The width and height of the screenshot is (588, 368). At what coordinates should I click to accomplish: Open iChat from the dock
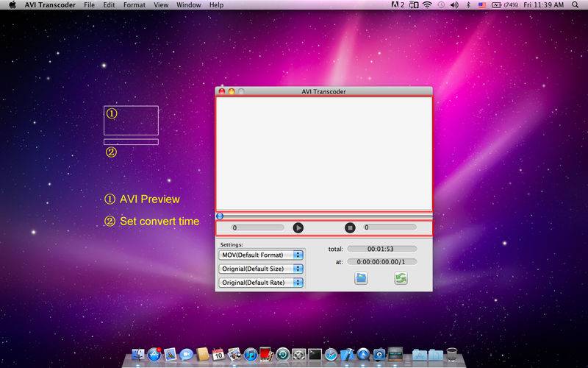(186, 355)
